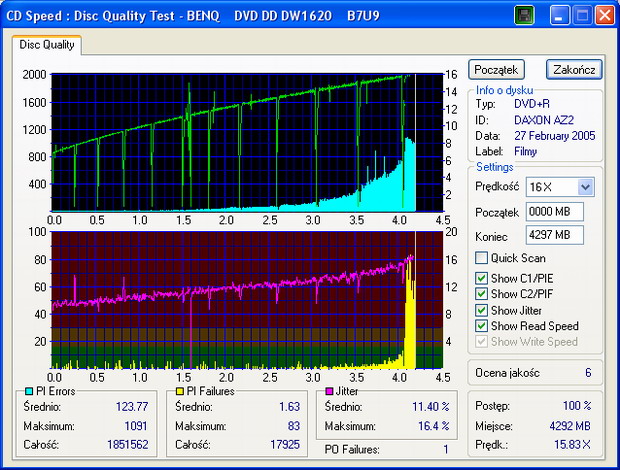Toggle Show Read Speed checkbox
620x470 pixels.
481,326
